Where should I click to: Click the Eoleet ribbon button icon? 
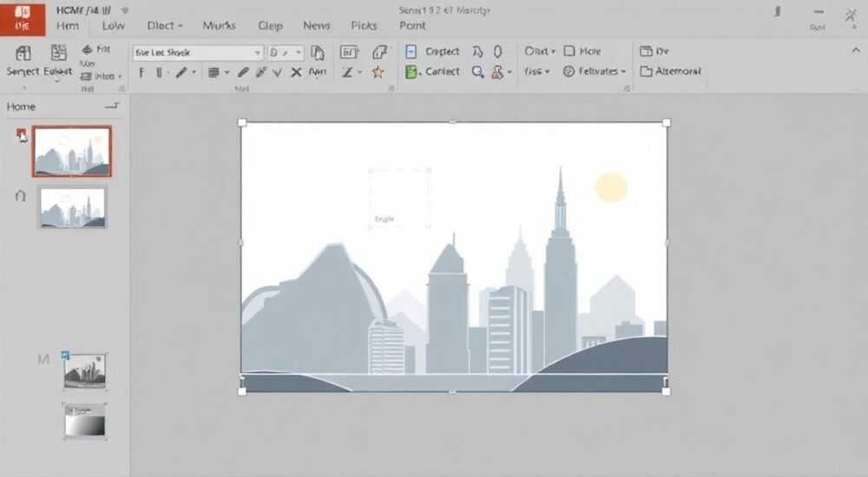tap(58, 53)
